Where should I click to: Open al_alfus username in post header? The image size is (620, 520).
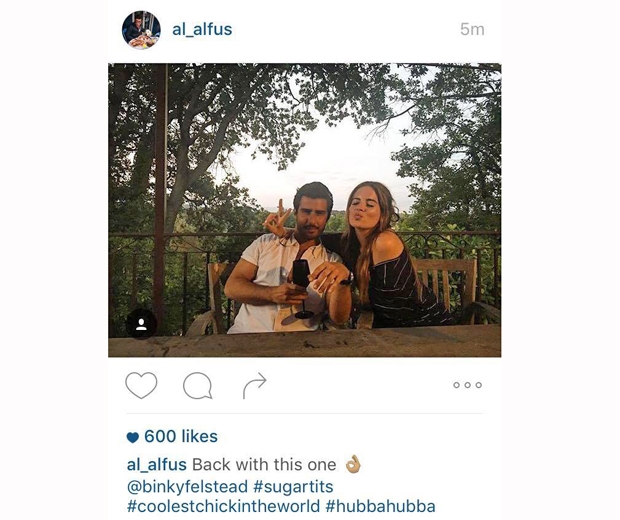point(202,30)
